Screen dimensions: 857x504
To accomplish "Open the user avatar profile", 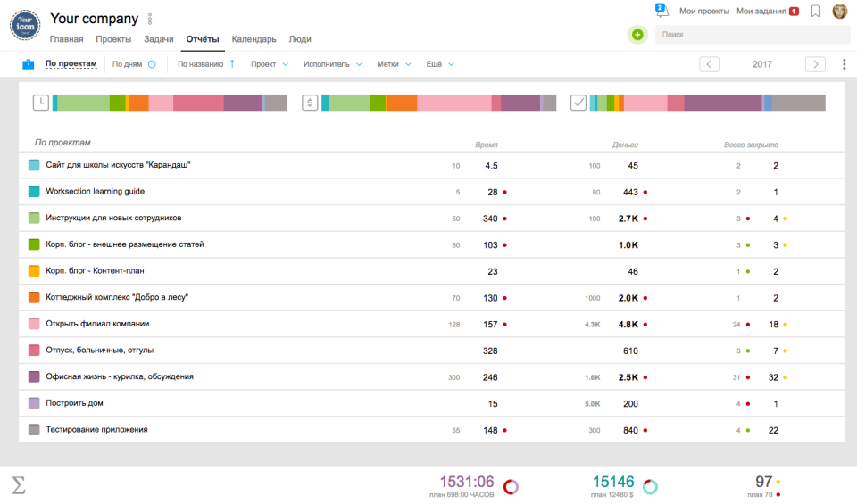I will (x=840, y=12).
